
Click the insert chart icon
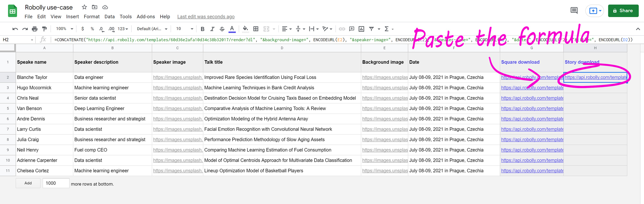(x=361, y=29)
